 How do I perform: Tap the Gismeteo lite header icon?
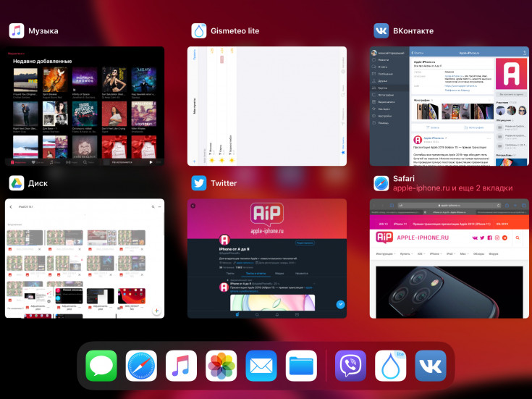199,31
